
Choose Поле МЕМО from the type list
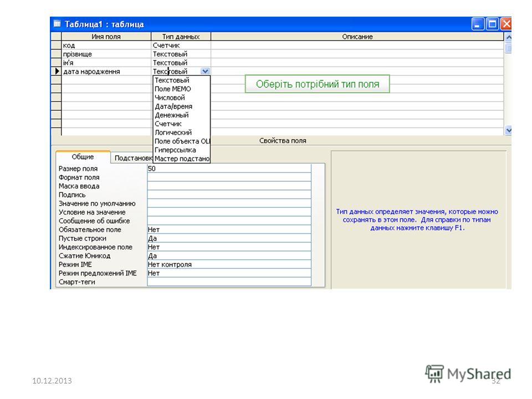[x=182, y=89]
